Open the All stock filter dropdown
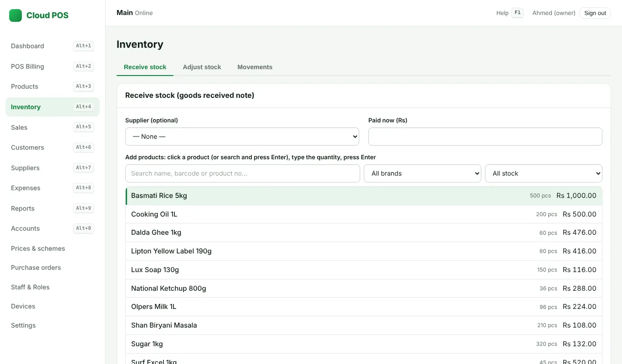 pos(544,173)
